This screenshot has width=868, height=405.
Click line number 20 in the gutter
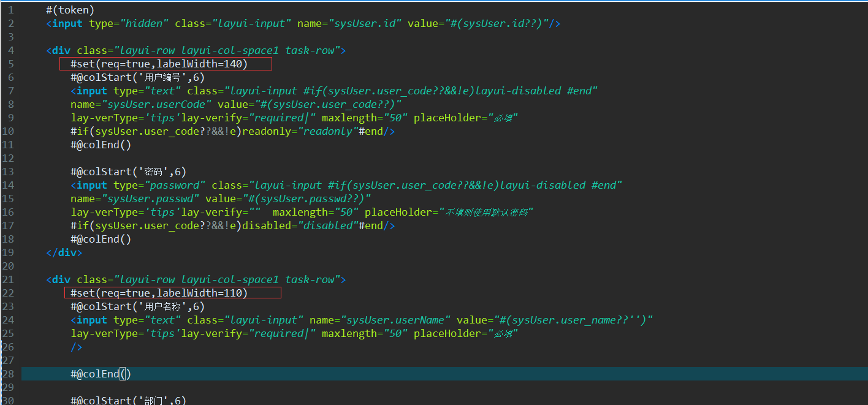click(x=8, y=266)
